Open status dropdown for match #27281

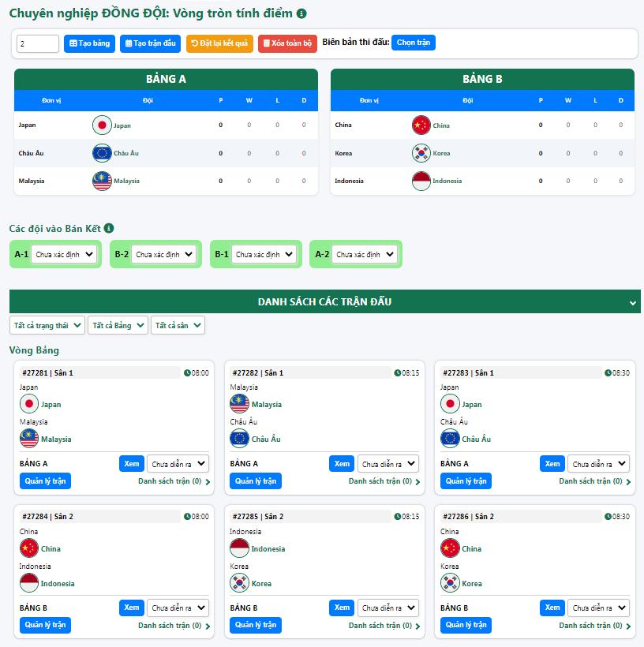coord(178,464)
